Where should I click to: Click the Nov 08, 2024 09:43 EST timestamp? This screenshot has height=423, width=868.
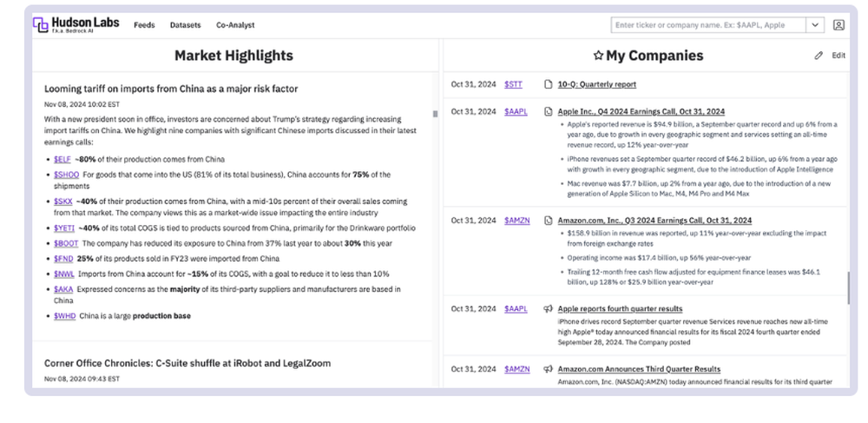pos(82,379)
